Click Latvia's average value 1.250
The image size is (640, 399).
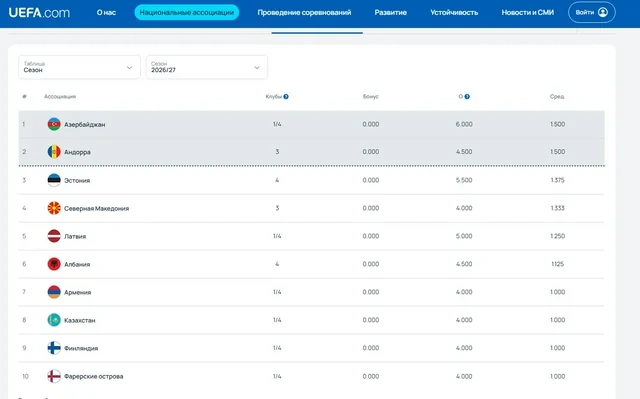tap(557, 236)
